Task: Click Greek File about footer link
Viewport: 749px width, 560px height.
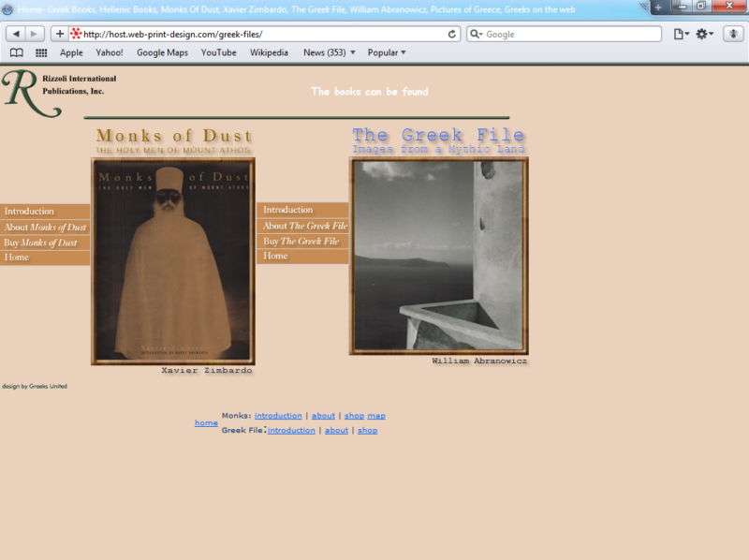Action: 336,430
